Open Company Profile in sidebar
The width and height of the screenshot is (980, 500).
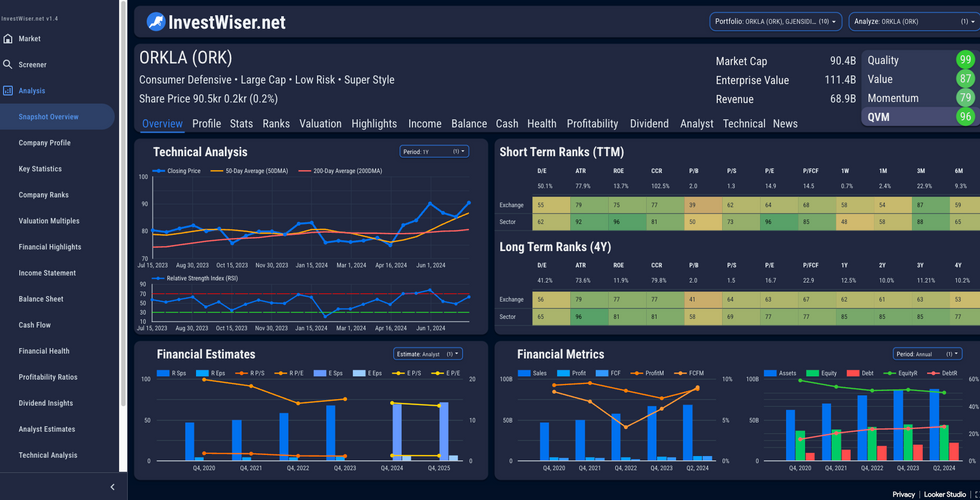click(44, 143)
